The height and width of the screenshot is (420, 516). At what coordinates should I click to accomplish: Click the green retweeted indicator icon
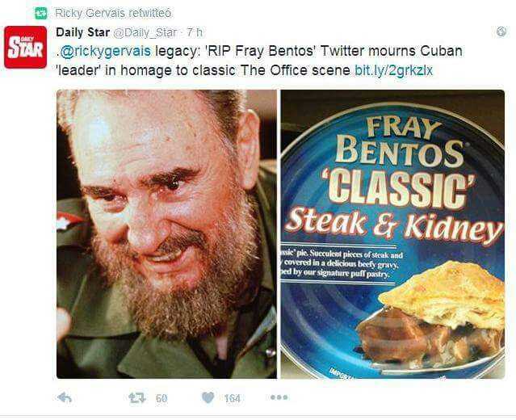click(x=41, y=14)
